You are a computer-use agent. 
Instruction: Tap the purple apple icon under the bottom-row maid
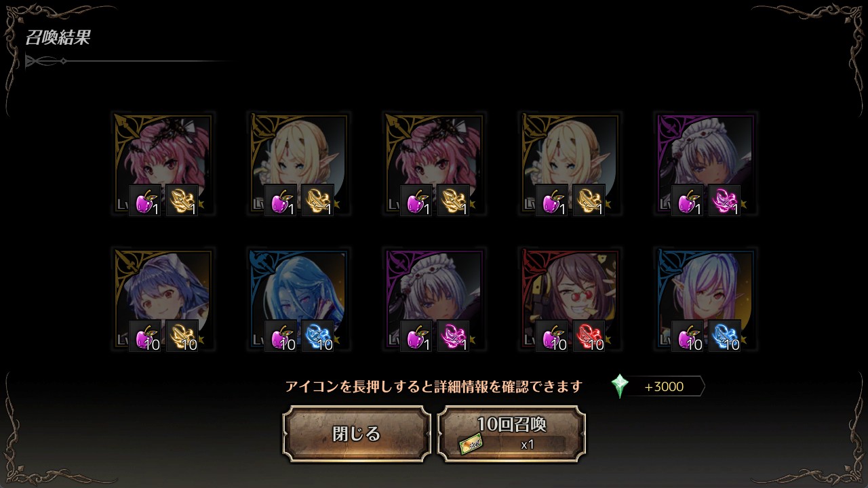click(416, 336)
